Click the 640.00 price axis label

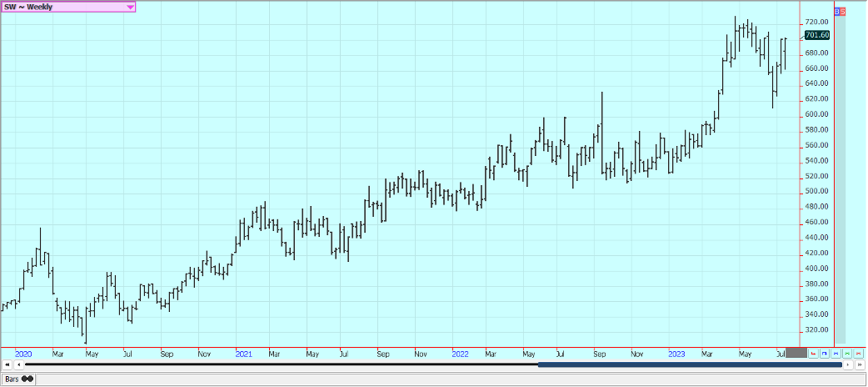816,83
